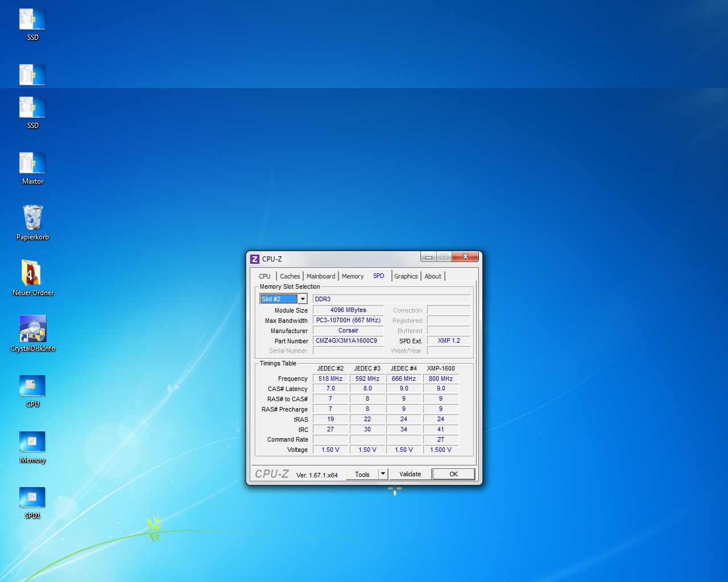Select the Memory desktop image file
The width and height of the screenshot is (728, 582).
click(32, 447)
